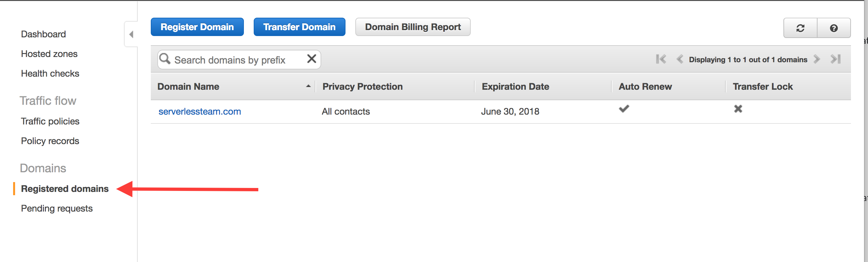Clear search with the X icon
868x262 pixels.
311,59
